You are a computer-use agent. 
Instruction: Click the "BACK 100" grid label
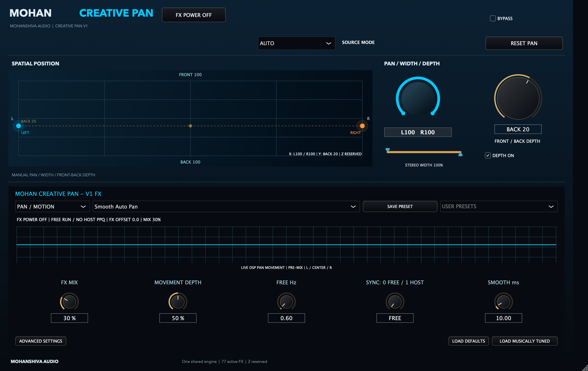tap(190, 162)
